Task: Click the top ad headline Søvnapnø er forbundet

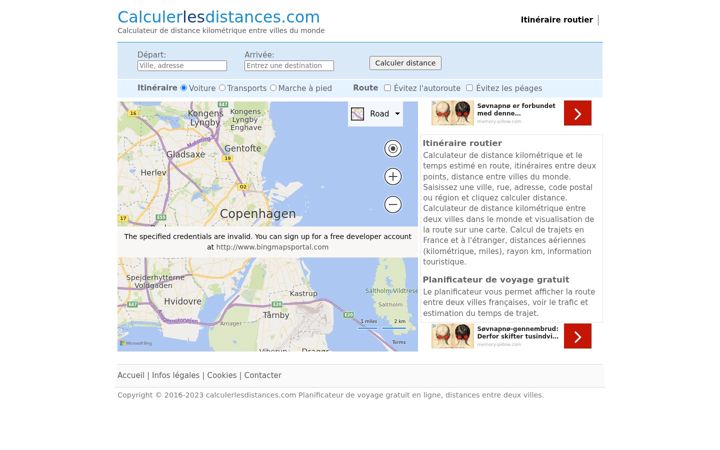Action: tap(516, 109)
